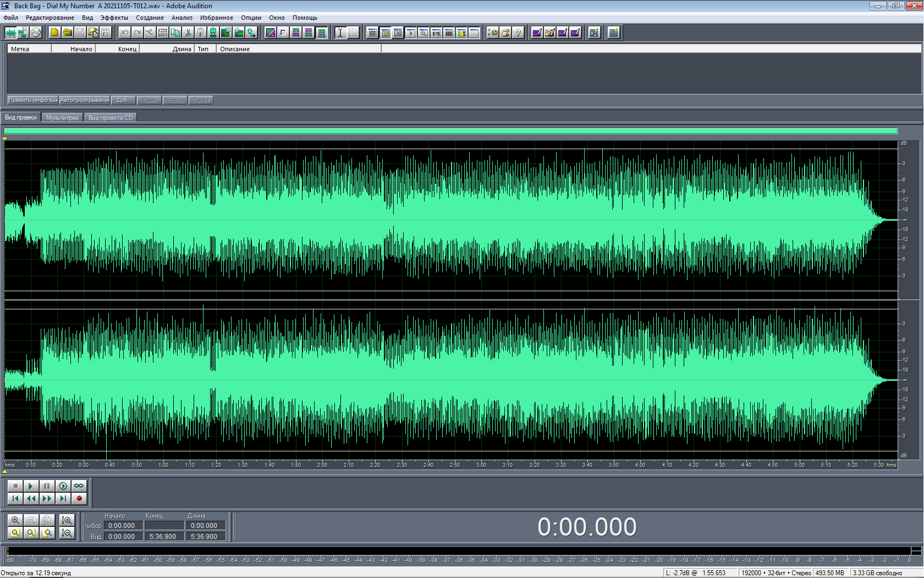The image size is (924, 578).
Task: Click the batch file conversion arrow icon
Action: pyautogui.click(x=251, y=33)
